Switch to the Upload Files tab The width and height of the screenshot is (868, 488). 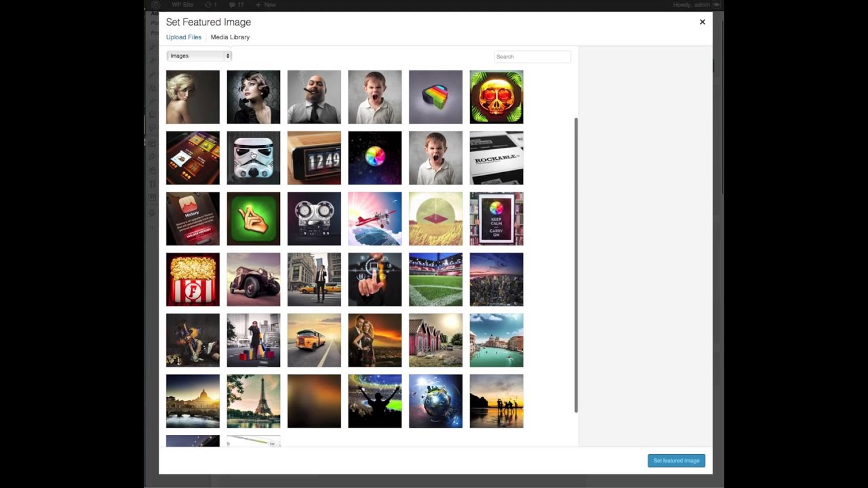[x=184, y=37]
